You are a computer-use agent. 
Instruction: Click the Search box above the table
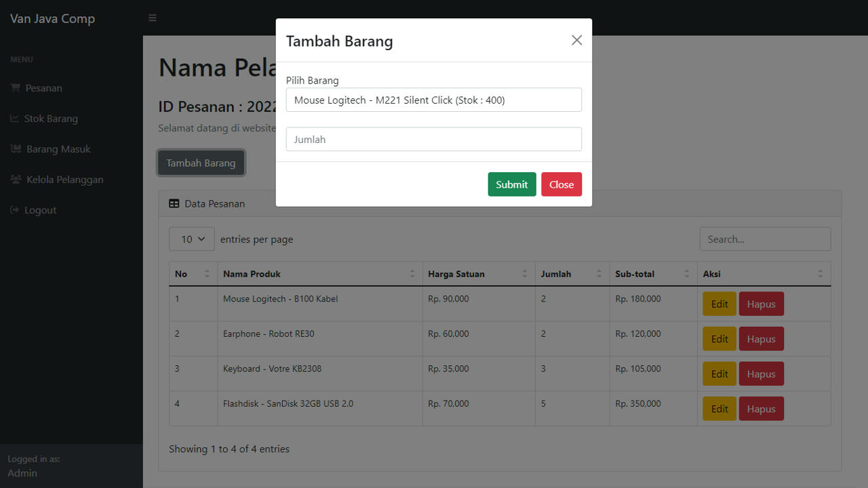click(765, 239)
